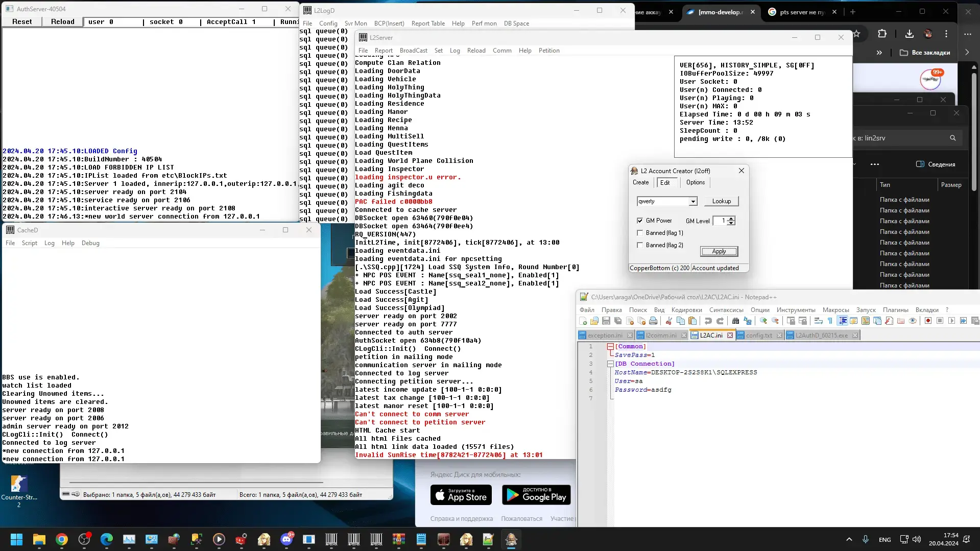Click Paste icon in Notepad++ toolbar

coord(692,321)
